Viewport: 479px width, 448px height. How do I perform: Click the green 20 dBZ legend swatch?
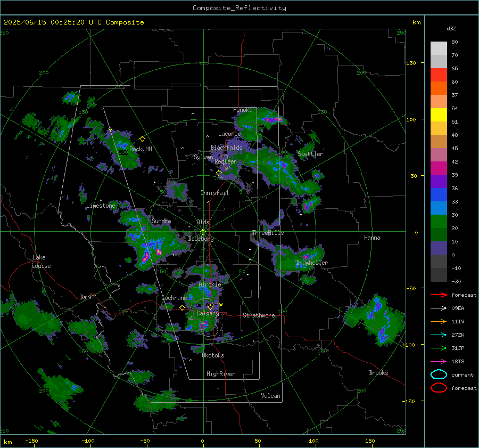pos(439,221)
